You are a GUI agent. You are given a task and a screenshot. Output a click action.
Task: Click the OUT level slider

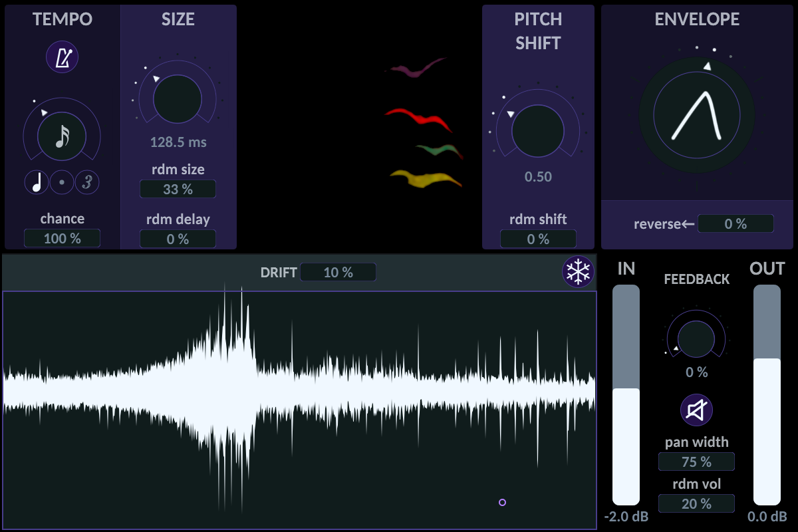pos(767,395)
